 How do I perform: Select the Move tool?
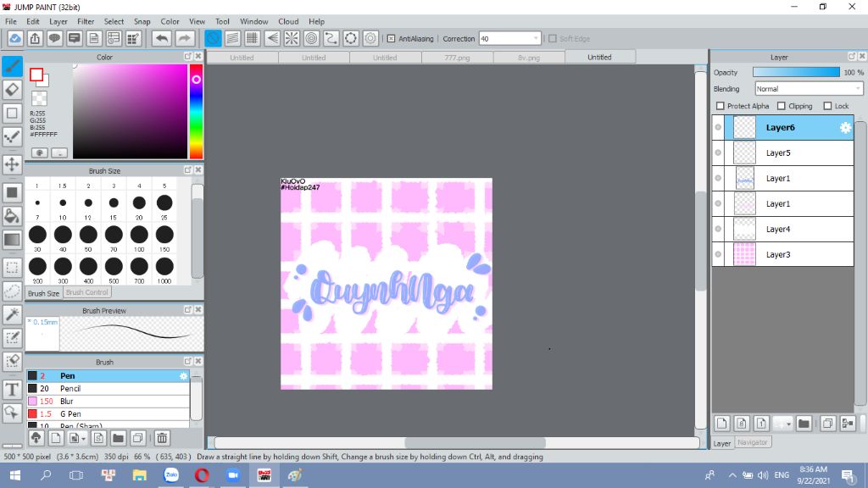tap(12, 164)
